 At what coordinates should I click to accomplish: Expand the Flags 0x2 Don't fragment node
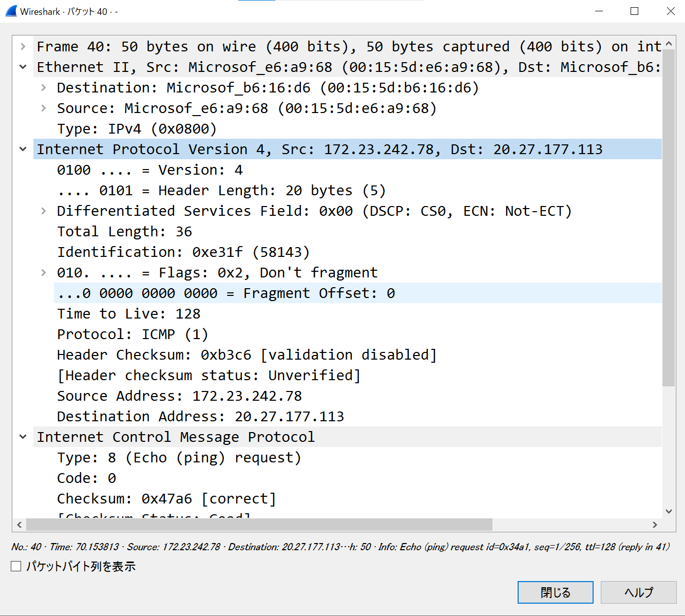coord(44,273)
